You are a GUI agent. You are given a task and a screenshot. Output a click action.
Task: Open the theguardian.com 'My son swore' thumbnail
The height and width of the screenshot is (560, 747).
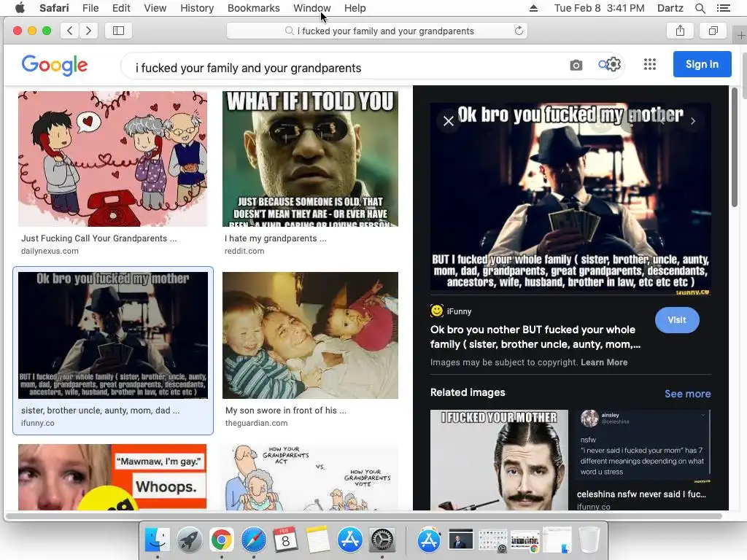click(310, 335)
